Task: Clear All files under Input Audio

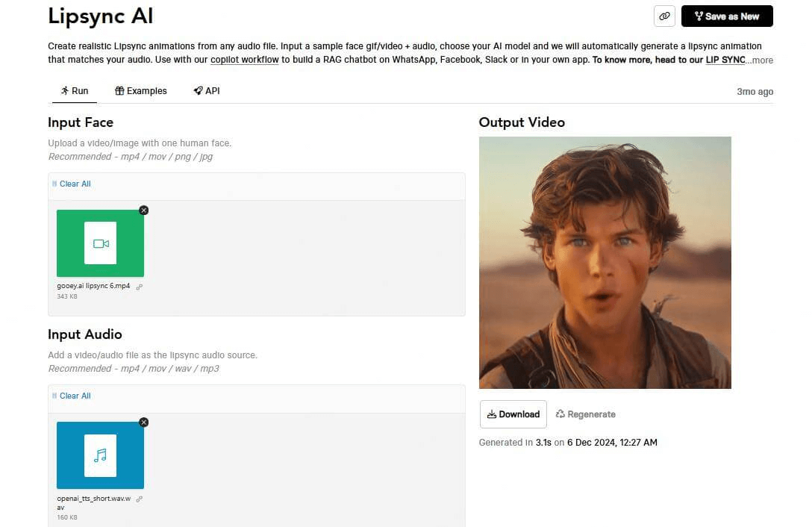Action: [72, 396]
